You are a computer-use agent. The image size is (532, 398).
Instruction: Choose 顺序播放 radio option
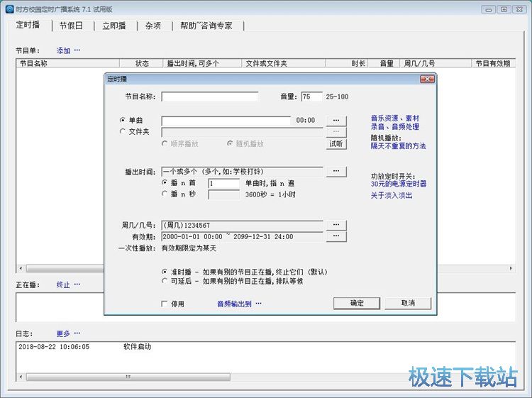tap(165, 143)
